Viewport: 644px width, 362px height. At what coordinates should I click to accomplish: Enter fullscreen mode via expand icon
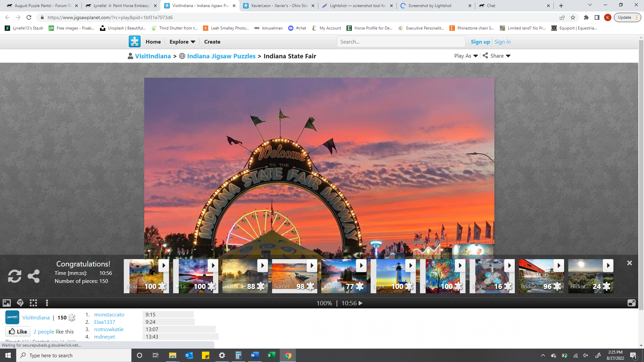coord(631,303)
